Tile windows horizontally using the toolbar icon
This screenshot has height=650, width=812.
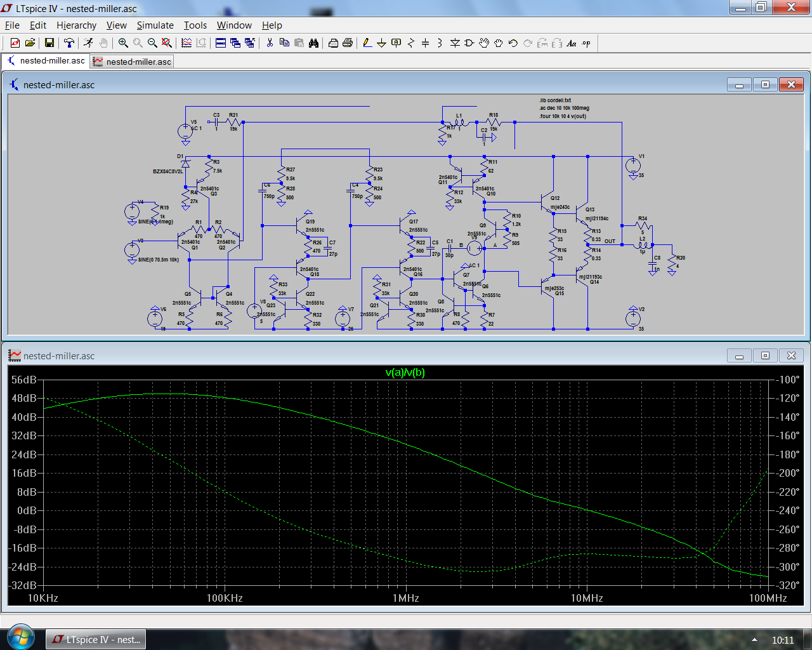[x=221, y=43]
